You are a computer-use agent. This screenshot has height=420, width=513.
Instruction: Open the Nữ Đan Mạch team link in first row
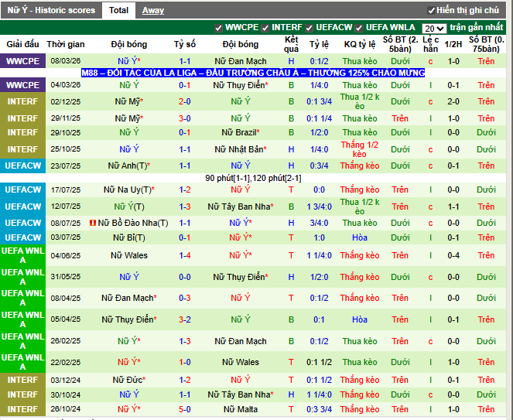point(240,61)
